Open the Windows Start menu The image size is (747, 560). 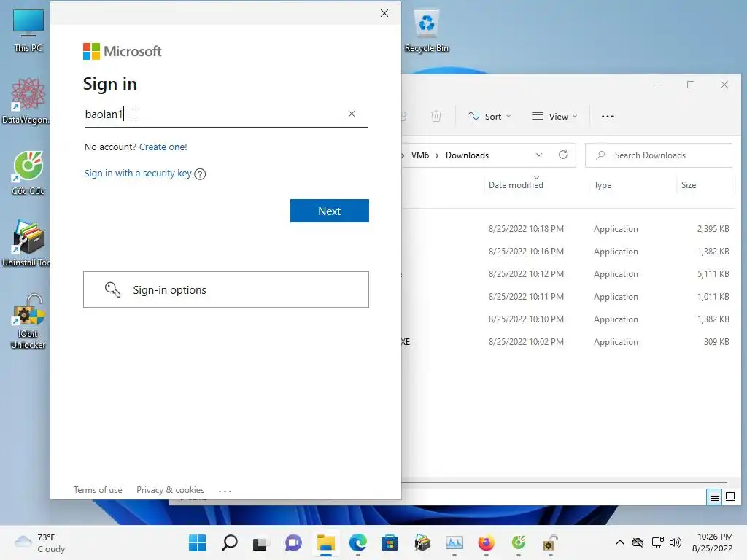[197, 542]
